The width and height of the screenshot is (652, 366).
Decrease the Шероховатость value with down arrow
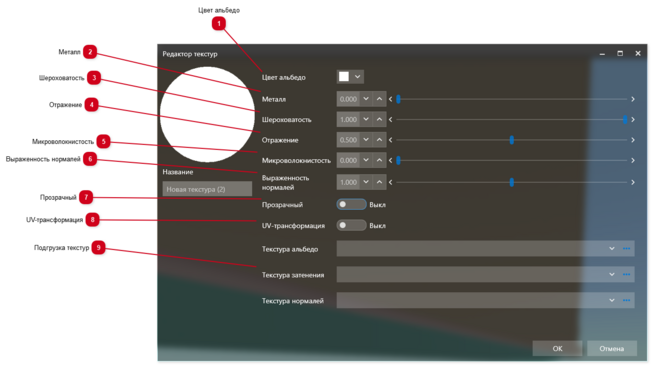point(366,119)
